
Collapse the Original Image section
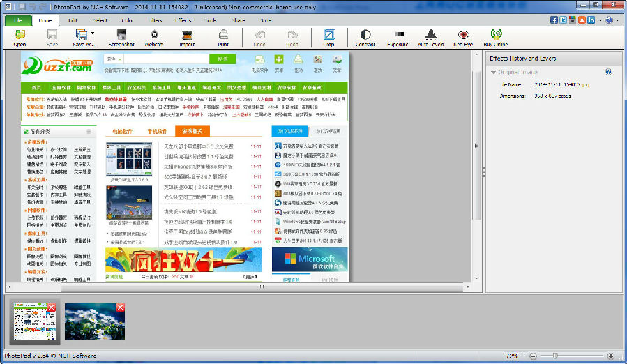tap(494, 72)
